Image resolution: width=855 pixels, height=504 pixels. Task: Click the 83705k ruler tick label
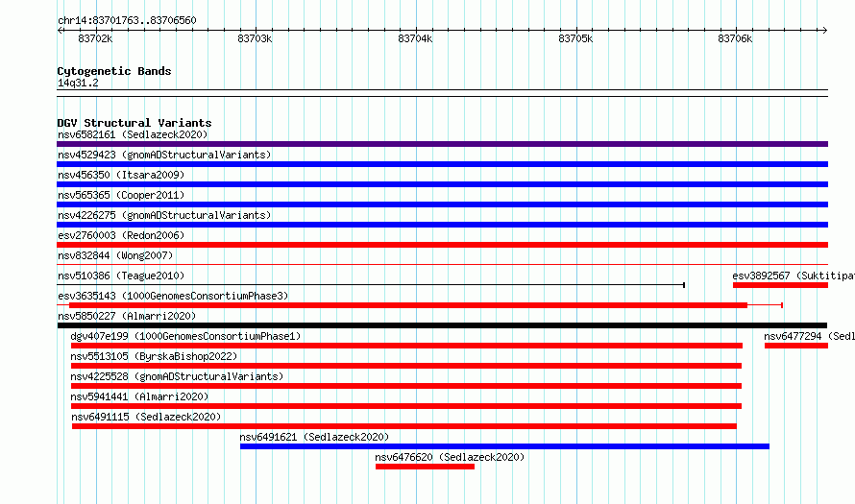point(575,38)
